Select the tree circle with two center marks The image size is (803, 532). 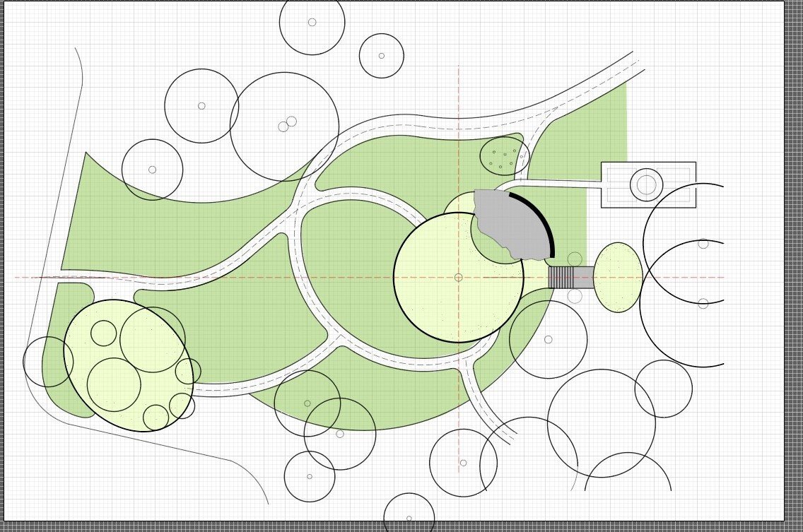click(284, 126)
